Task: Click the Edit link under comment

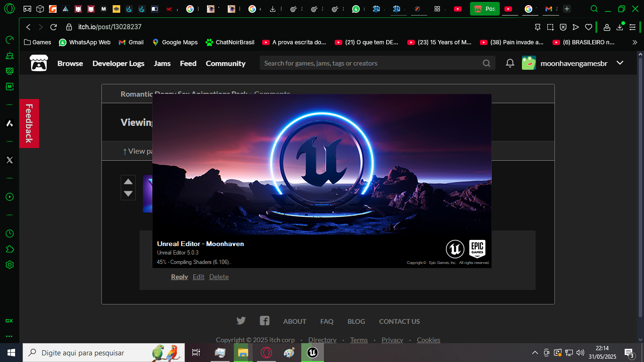Action: click(x=198, y=277)
